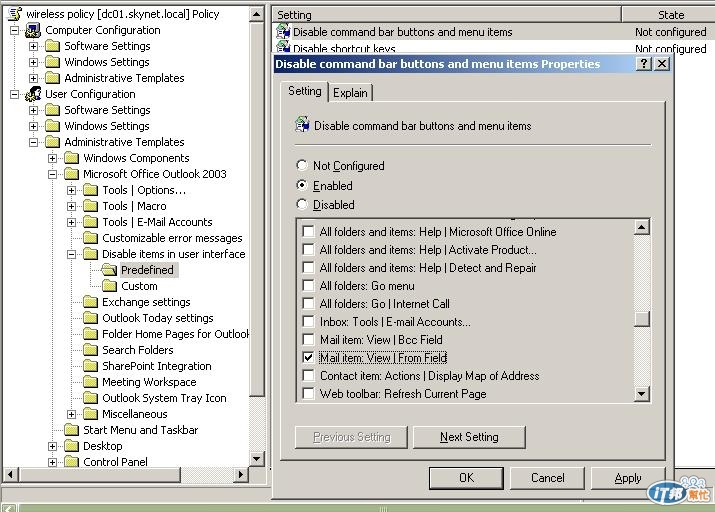This screenshot has height=512, width=715.
Task: Click the State column header
Action: click(x=668, y=15)
